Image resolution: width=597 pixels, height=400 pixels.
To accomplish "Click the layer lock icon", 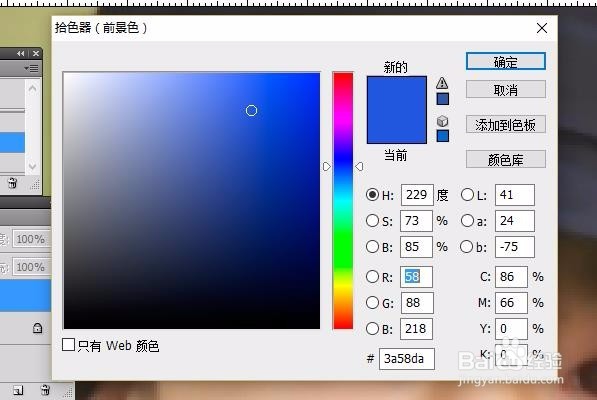I will pos(37,328).
